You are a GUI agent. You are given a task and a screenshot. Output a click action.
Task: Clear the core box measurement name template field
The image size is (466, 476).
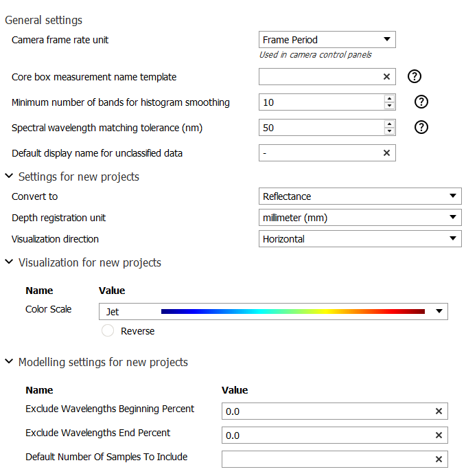pos(386,77)
